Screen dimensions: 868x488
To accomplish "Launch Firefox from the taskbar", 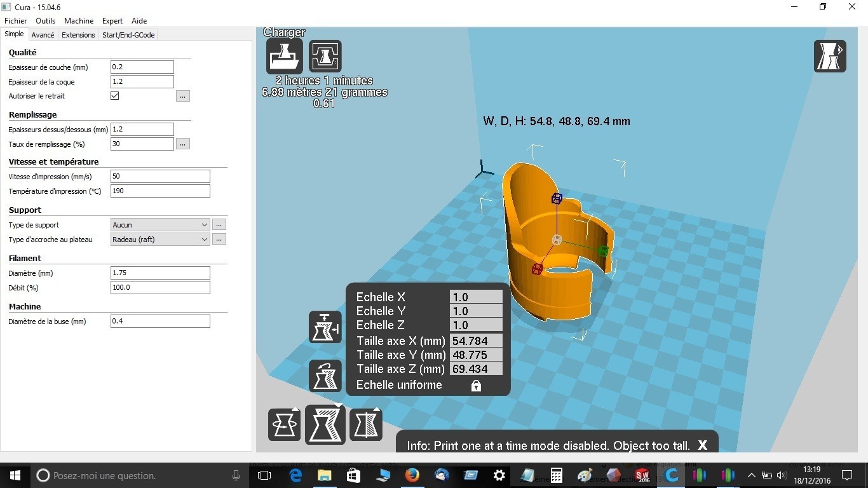I will pos(412,475).
